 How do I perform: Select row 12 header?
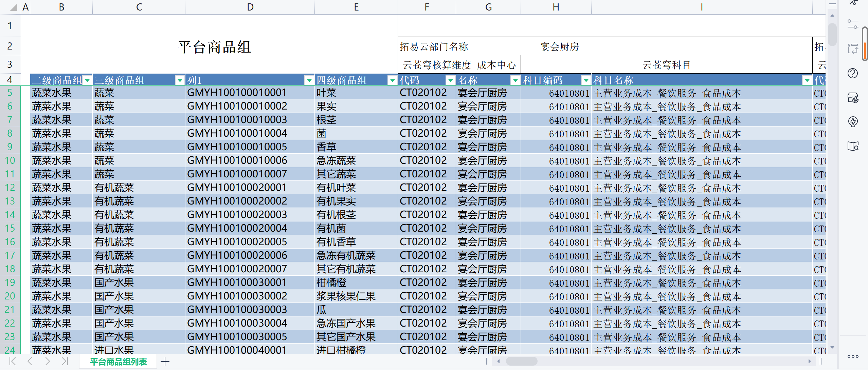(x=10, y=188)
